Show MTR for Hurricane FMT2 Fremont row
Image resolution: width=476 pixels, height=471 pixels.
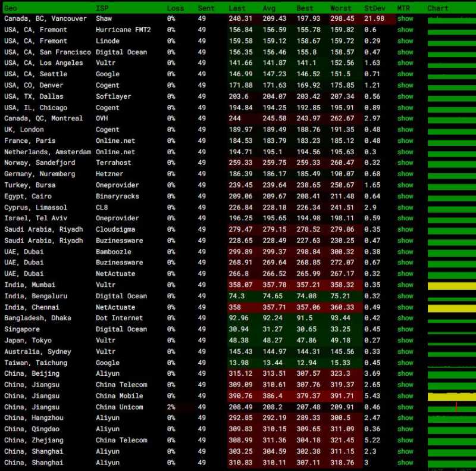tap(405, 30)
